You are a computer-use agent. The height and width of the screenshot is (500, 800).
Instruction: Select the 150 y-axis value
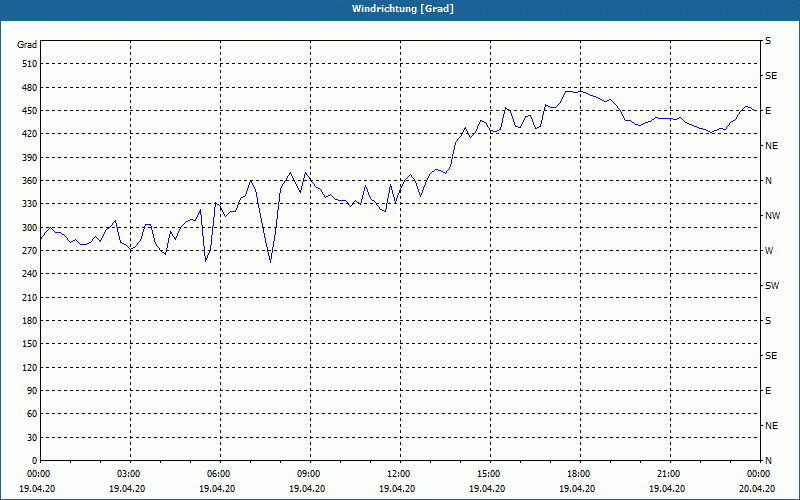click(30, 344)
